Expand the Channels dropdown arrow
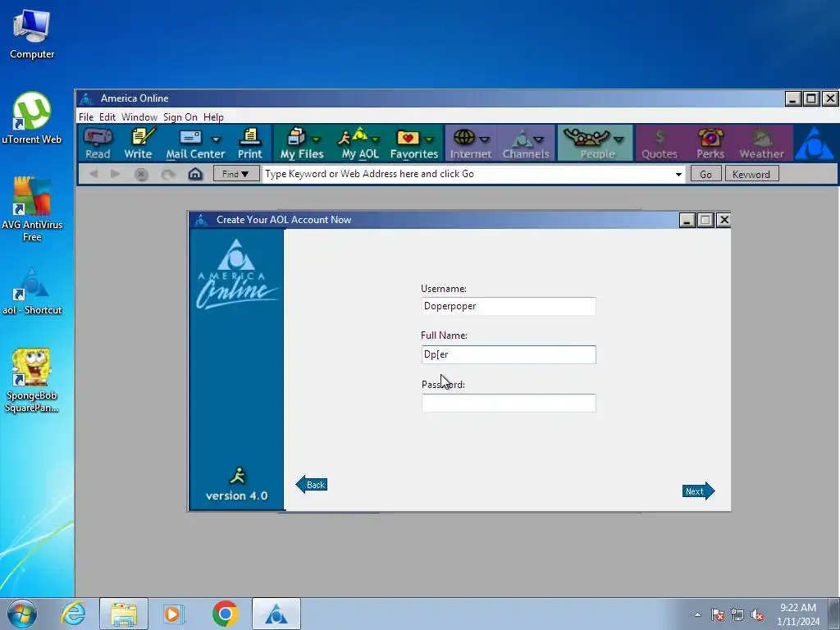This screenshot has height=630, width=840. click(539, 139)
